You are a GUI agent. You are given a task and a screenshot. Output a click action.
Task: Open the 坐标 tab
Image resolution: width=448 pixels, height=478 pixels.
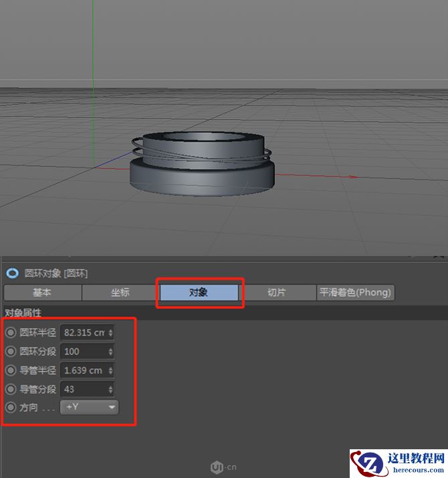[x=120, y=292]
